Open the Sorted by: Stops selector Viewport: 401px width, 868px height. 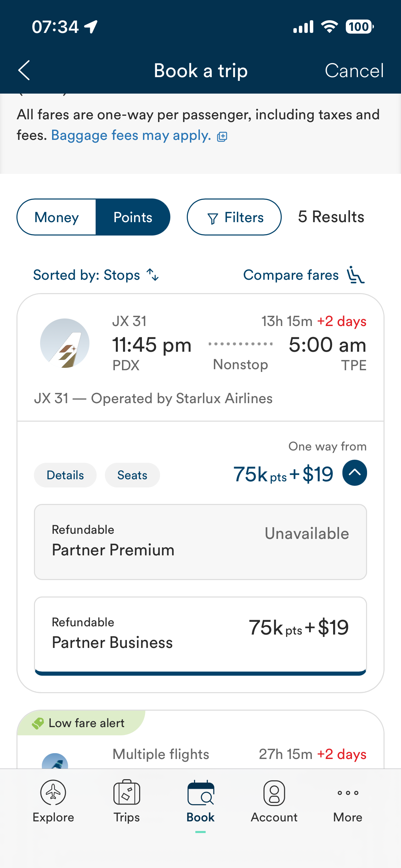tap(87, 275)
